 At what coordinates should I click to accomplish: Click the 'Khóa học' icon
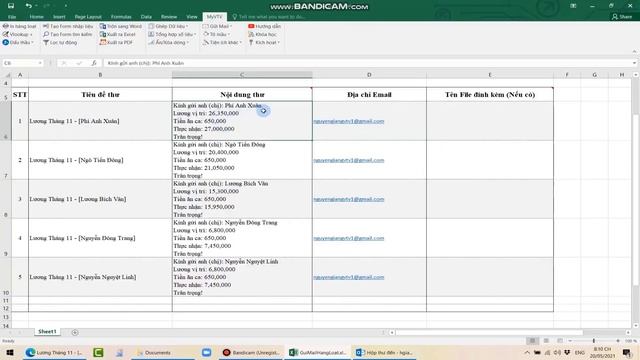click(x=251, y=34)
